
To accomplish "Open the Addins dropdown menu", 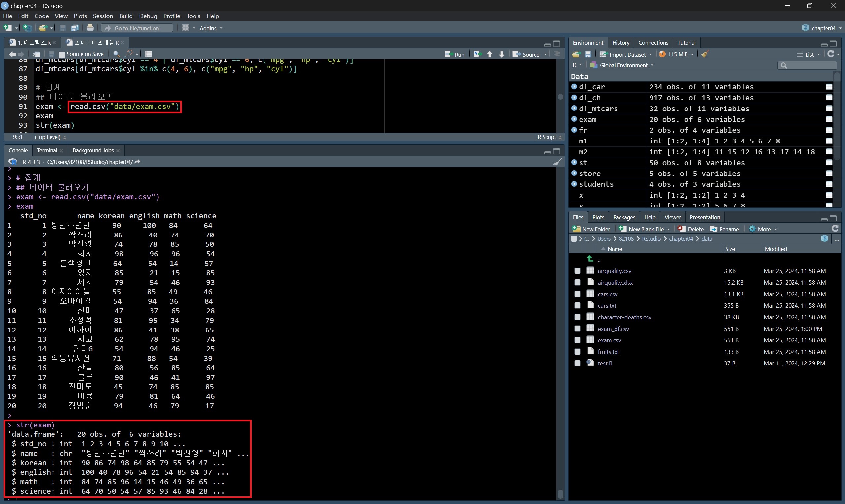I will (211, 28).
